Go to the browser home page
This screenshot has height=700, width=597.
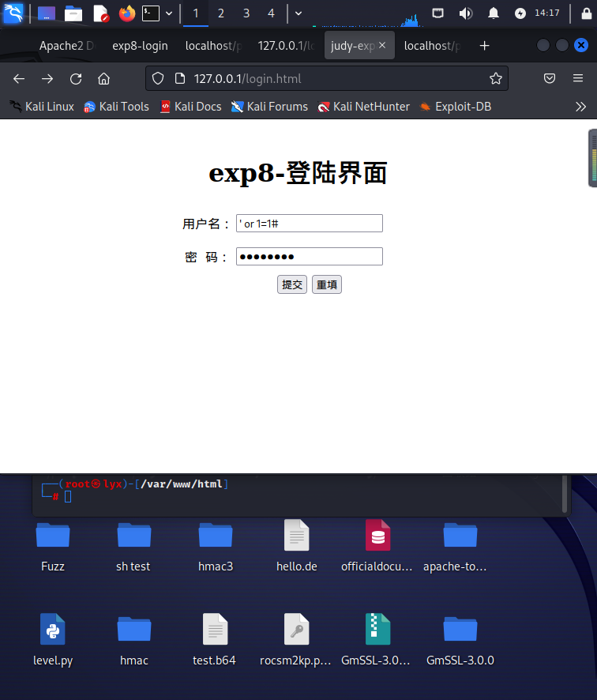[104, 79]
